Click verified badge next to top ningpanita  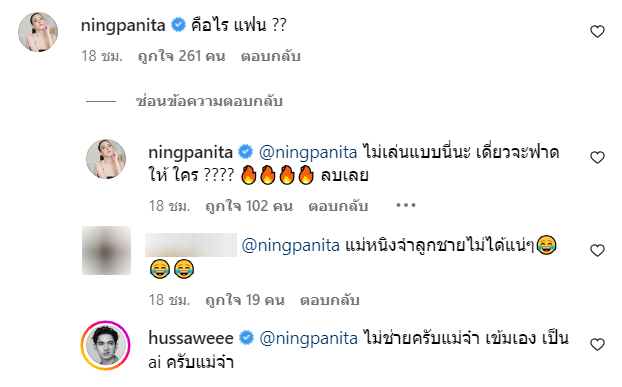[179, 25]
